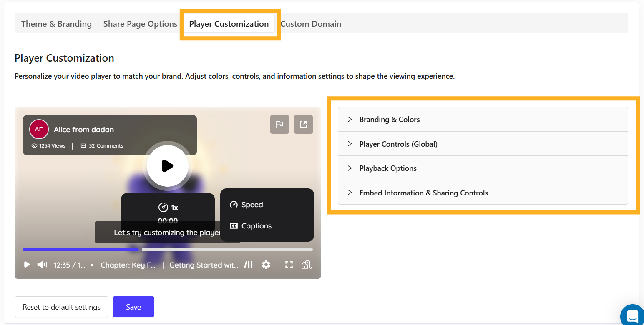Image resolution: width=644 pixels, height=325 pixels.
Task: Expand Embed Information & Sharing Controls
Action: [423, 193]
